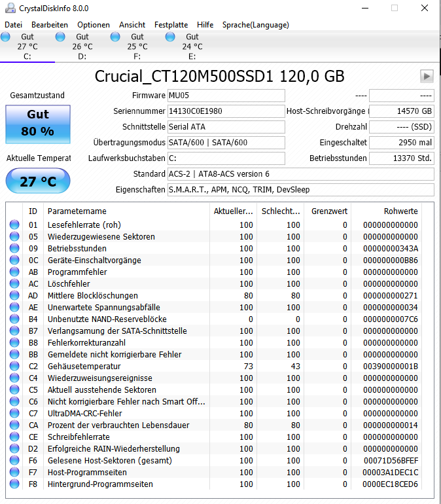Open the Bearbeiten menu
This screenshot has width=441, height=504.
[50, 25]
